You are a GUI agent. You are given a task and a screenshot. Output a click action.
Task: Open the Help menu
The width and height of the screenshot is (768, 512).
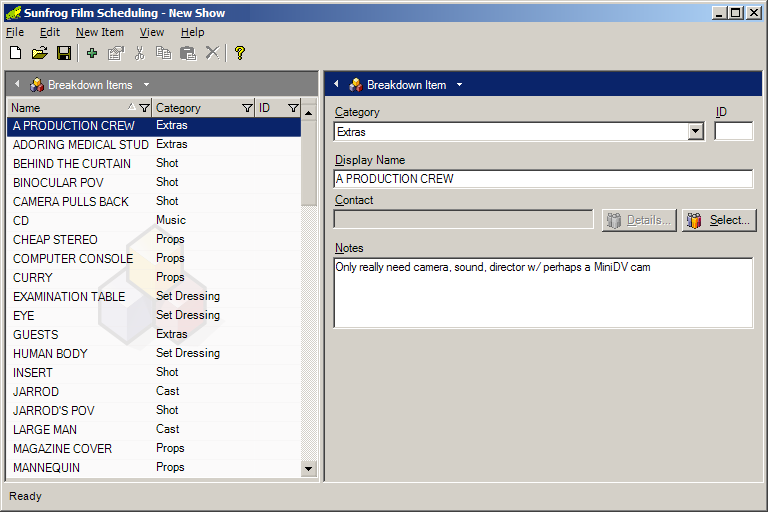coord(192,32)
